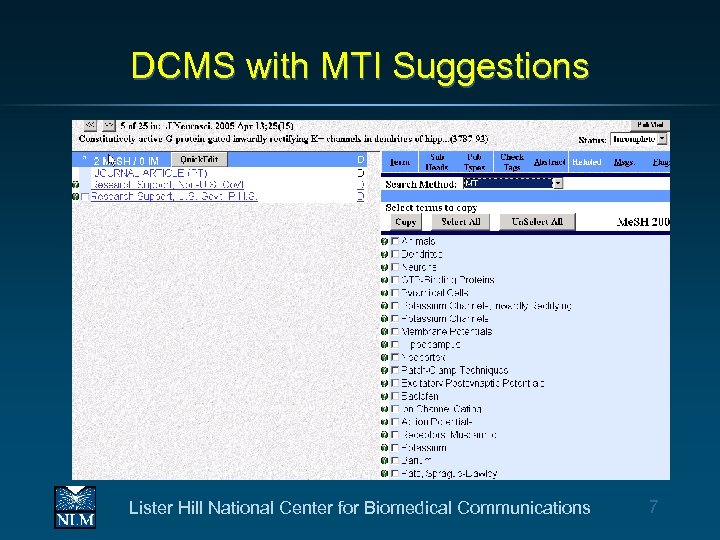The height and width of the screenshot is (540, 720).
Task: Open info icon for Excitatory Postsynaptic Potentials
Action: tap(385, 383)
